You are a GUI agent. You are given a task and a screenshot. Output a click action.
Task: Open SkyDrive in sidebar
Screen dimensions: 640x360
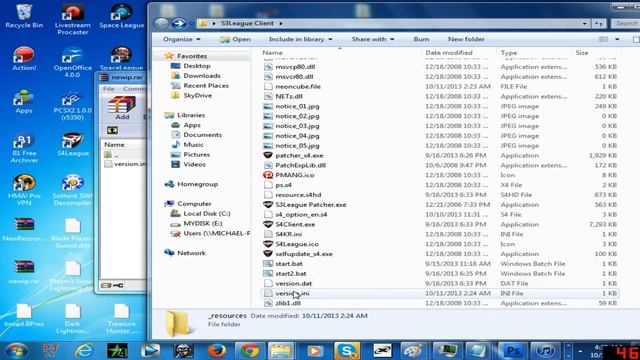pyautogui.click(x=198, y=95)
